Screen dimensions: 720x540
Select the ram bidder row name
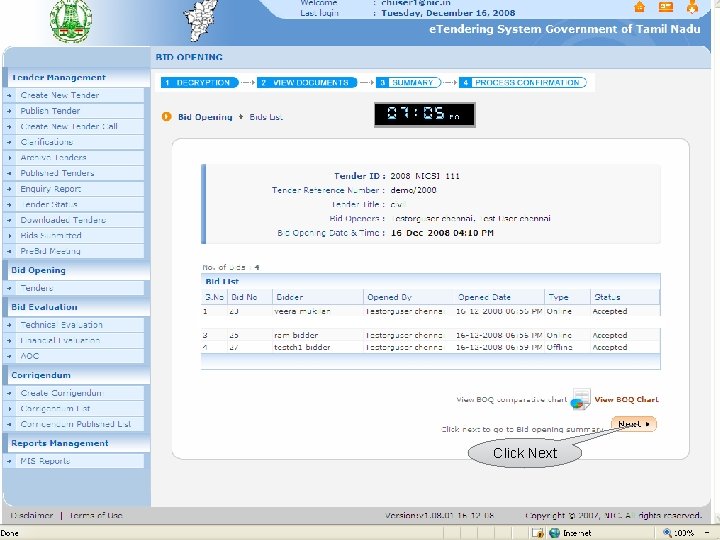[296, 335]
